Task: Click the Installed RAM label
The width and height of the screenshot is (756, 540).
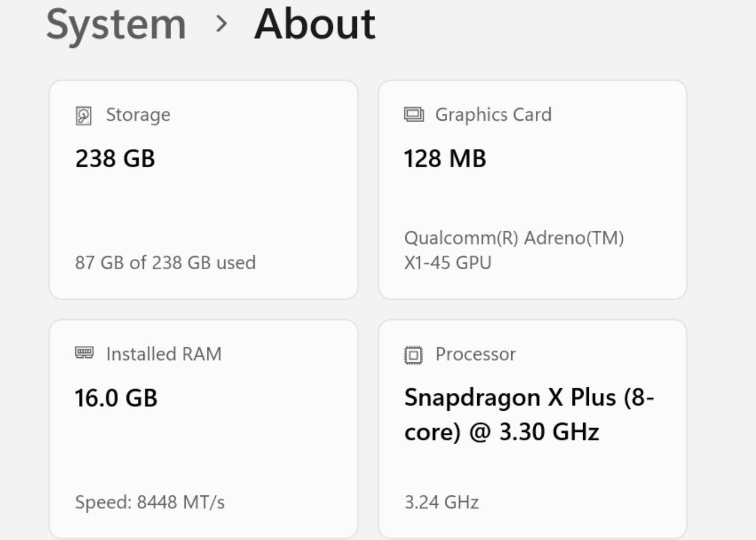Action: pyautogui.click(x=164, y=354)
